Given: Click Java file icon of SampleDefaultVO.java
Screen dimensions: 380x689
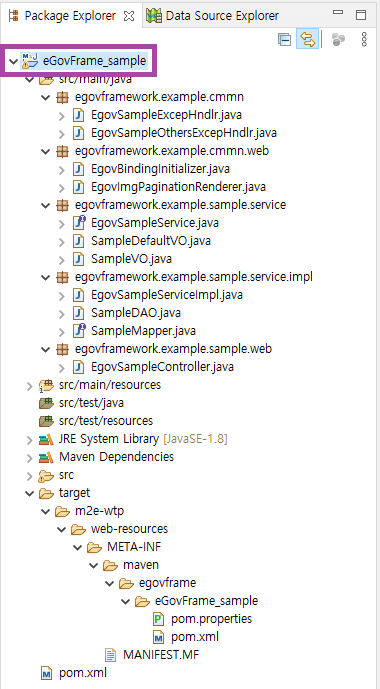Looking at the screenshot, I should point(79,241).
